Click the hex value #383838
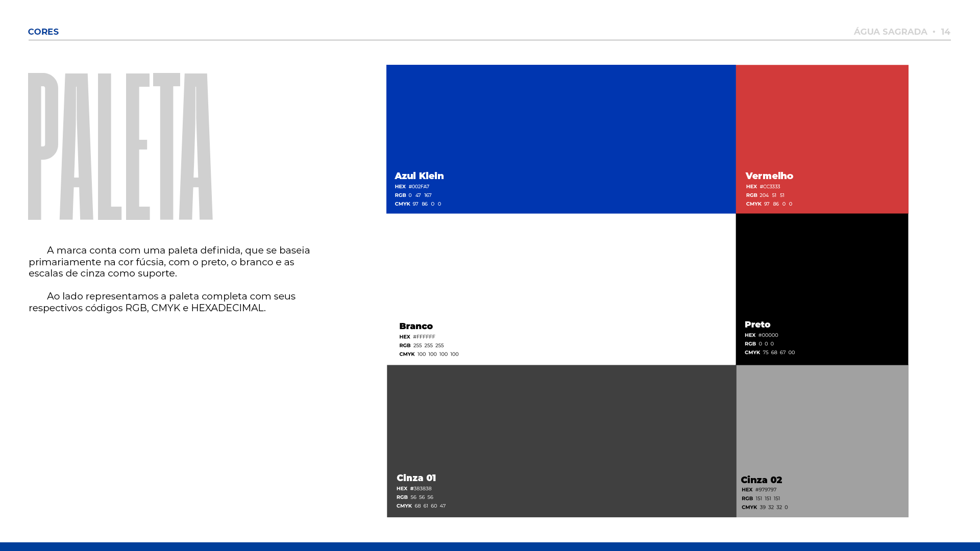 coord(421,489)
